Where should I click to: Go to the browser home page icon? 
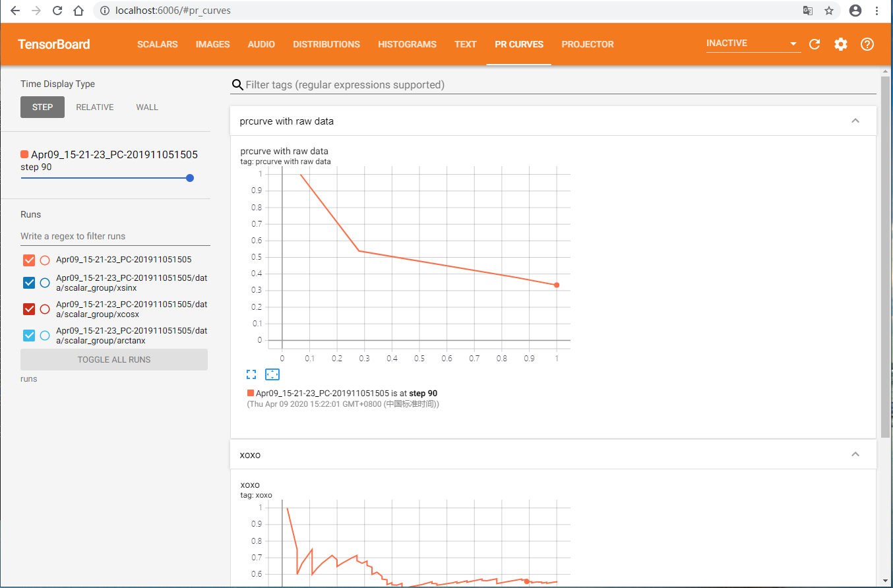pos(78,11)
